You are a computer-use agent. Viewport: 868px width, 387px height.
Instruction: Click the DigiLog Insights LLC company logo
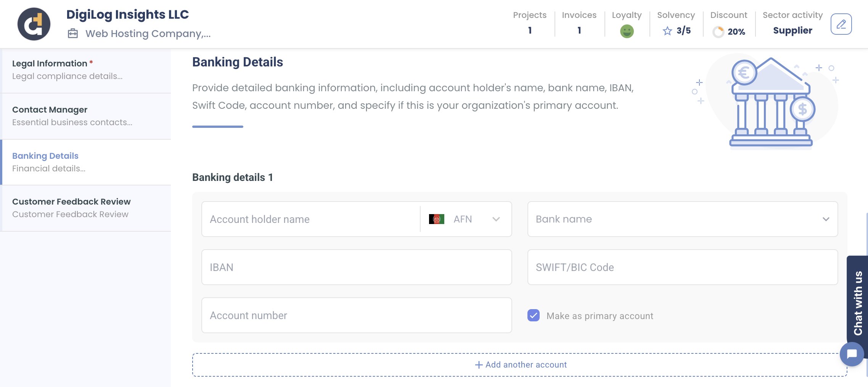coord(34,24)
